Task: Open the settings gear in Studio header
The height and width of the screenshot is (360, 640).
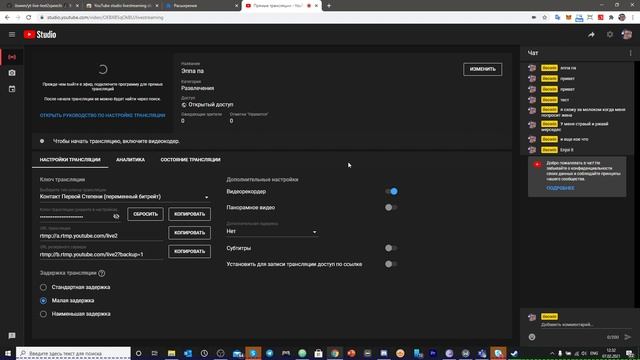Action: (610, 35)
